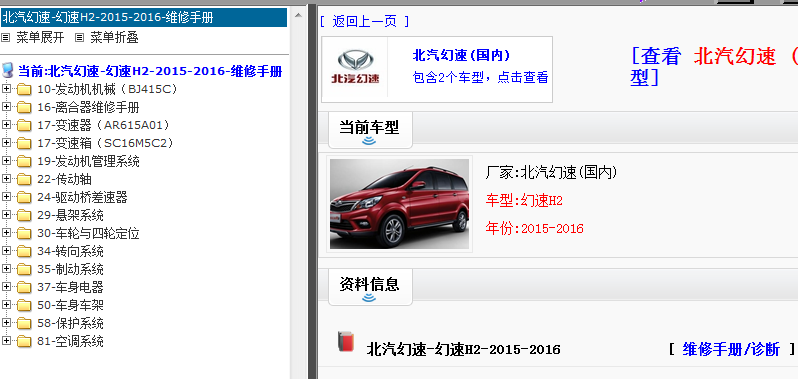Viewport: 798px width, 379px height.
Task: Click folder icon of 24-驱动桥差速器
Action: click(24, 197)
